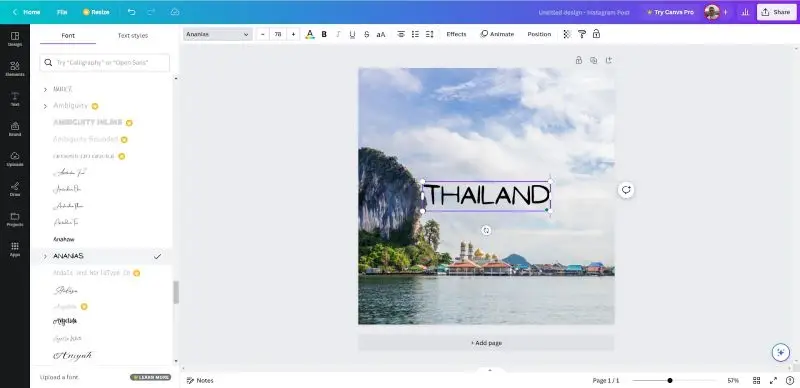Viewport: 800px width, 388px height.
Task: Decrease font size with minus button
Action: coord(263,34)
